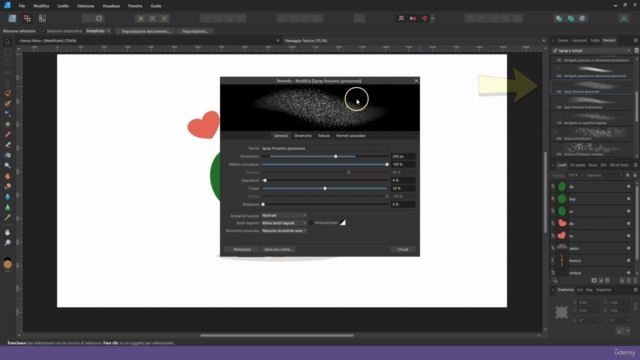This screenshot has width=640, height=360.
Task: Click the Dimensioni slider handle
Action: point(336,156)
